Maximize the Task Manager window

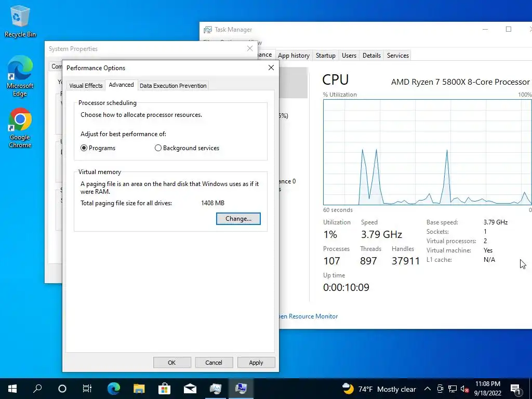(508, 29)
